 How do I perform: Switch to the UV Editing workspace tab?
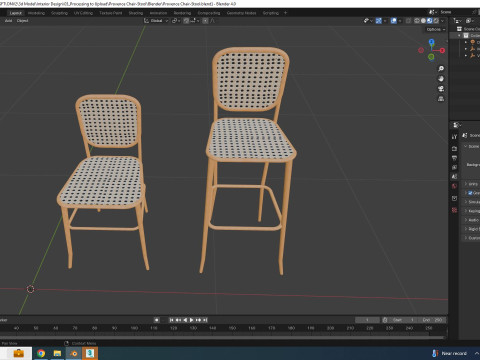pos(83,13)
